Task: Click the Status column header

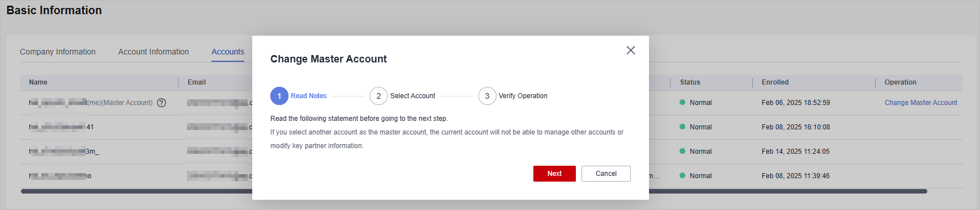Action: point(690,82)
